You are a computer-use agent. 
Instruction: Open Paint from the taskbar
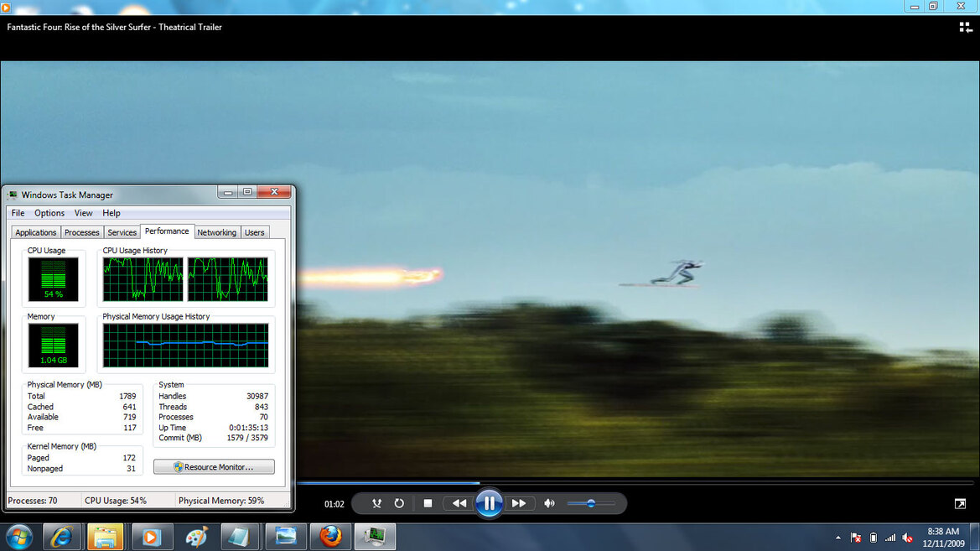[195, 538]
